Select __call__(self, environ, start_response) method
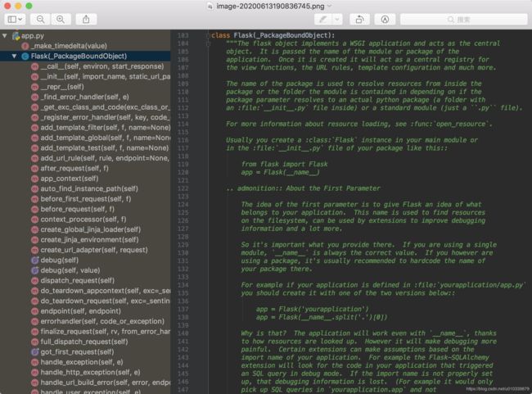 point(102,66)
